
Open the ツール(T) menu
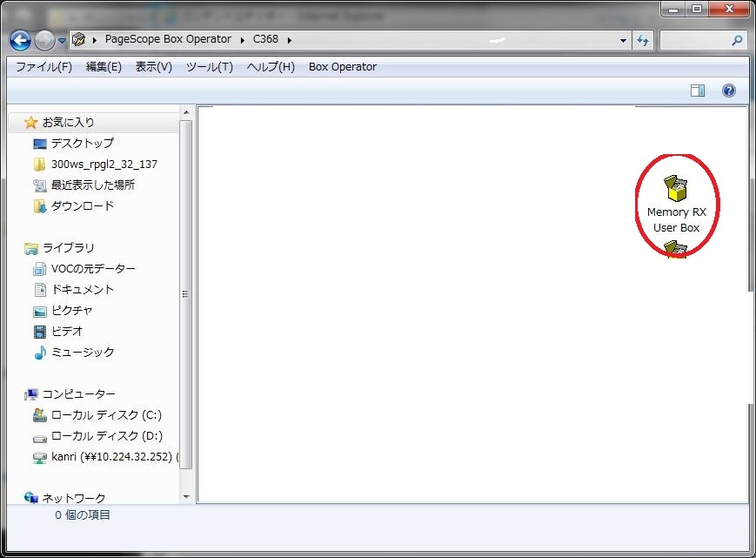(209, 67)
